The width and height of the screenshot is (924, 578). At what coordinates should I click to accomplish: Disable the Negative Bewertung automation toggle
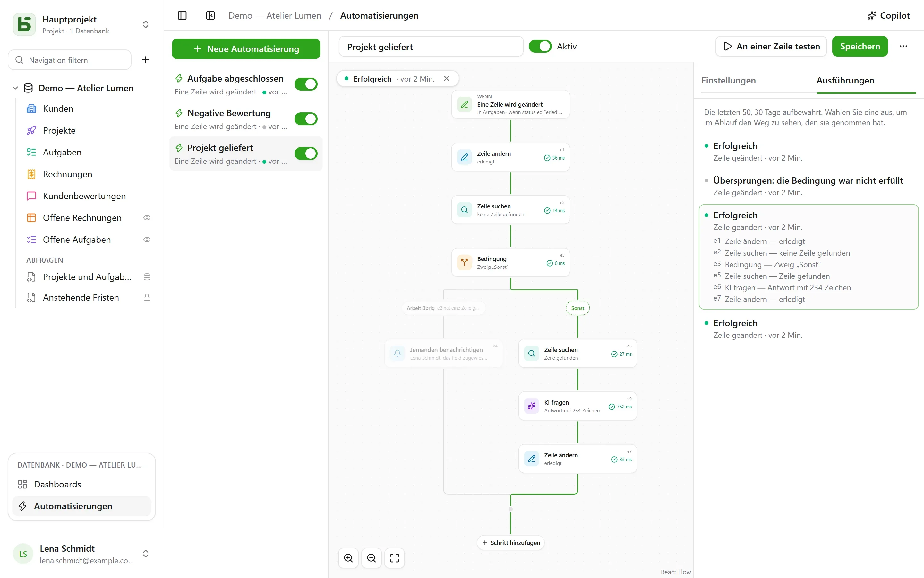pyautogui.click(x=306, y=119)
